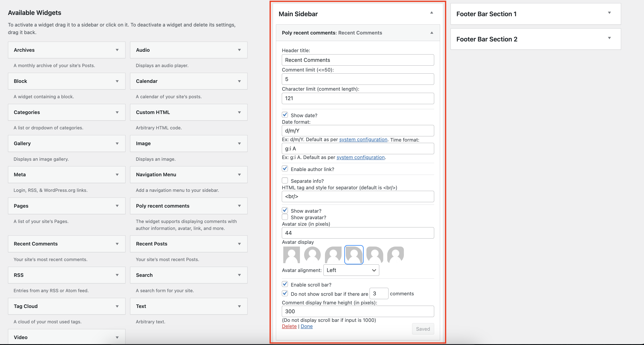Viewport: 644px width, 345px height.
Task: Collapse the Poly recent comments widget settings
Action: pyautogui.click(x=431, y=33)
